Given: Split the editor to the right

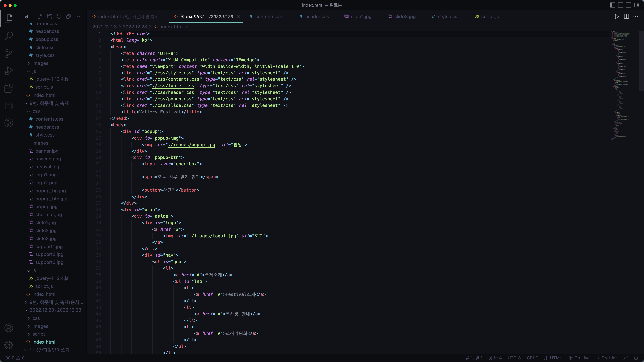Looking at the screenshot, I should [626, 17].
